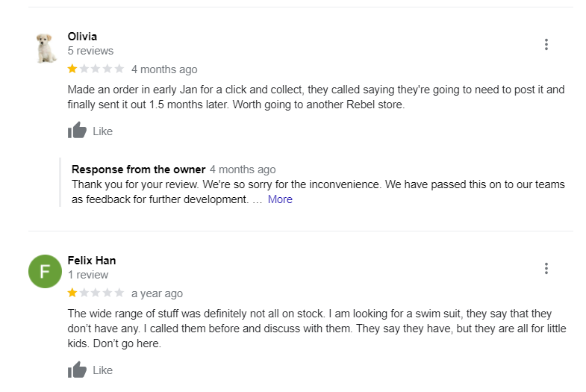Open reviewer name Olivia

pyautogui.click(x=82, y=37)
